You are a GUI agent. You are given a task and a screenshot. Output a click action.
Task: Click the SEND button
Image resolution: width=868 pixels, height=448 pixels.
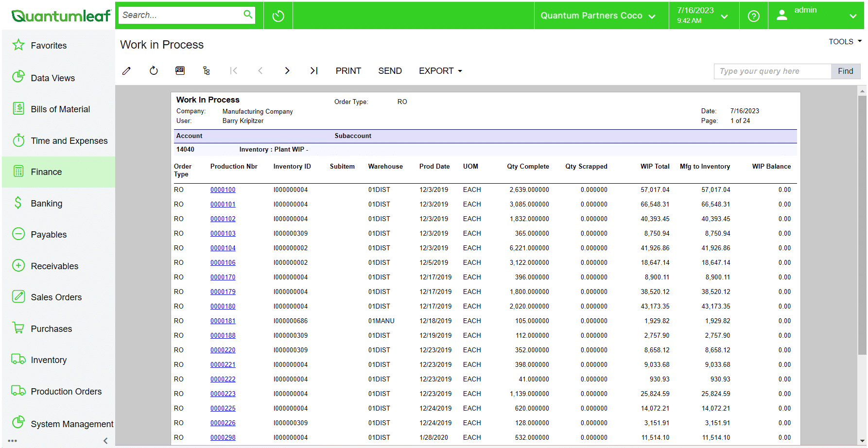[x=390, y=71]
